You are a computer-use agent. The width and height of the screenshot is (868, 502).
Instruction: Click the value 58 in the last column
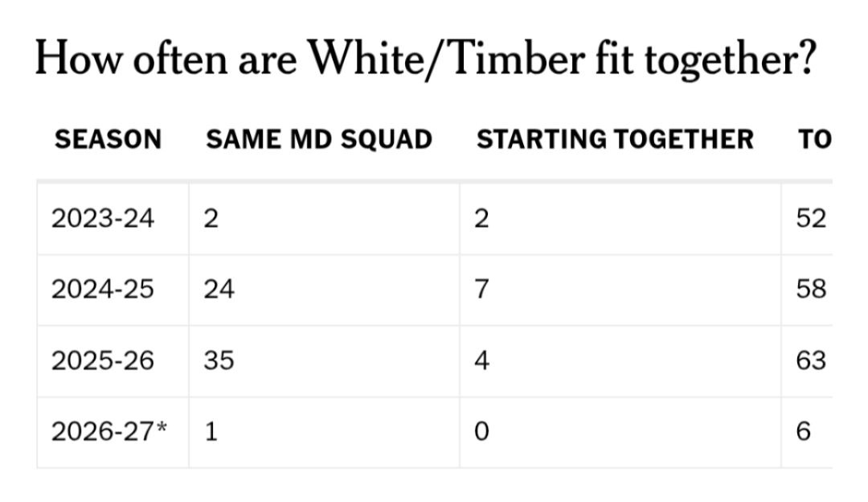coord(811,290)
